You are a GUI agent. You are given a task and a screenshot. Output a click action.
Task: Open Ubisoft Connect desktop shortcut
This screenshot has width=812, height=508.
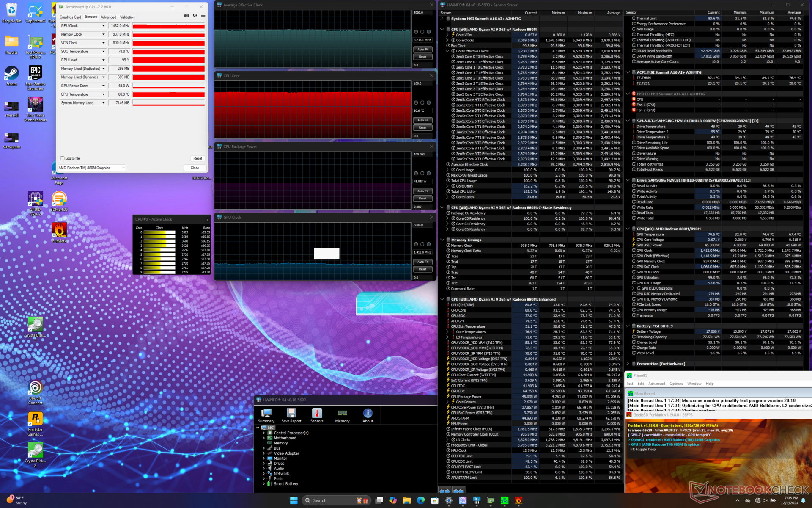tap(36, 393)
